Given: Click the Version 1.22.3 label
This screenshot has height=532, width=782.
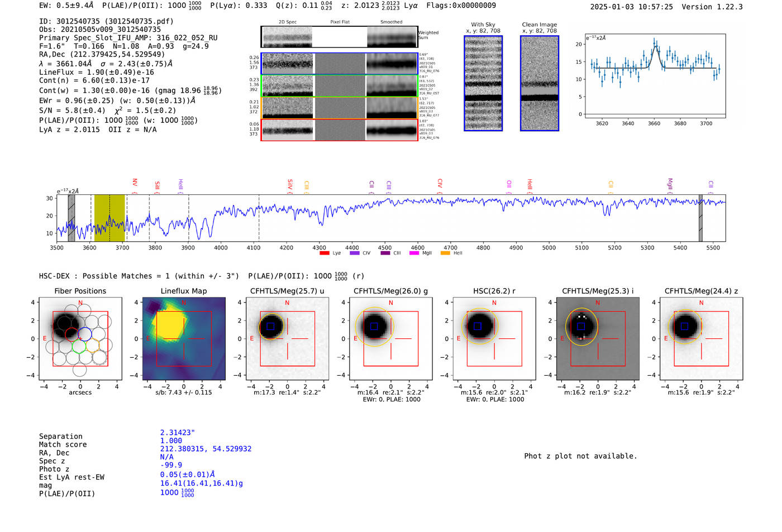Looking at the screenshot, I should point(712,7).
